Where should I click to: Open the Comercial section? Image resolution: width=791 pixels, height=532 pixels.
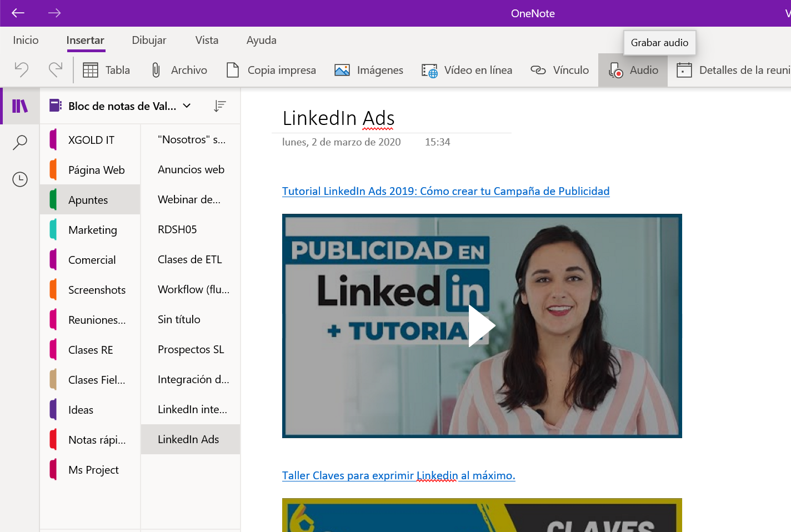coord(90,260)
